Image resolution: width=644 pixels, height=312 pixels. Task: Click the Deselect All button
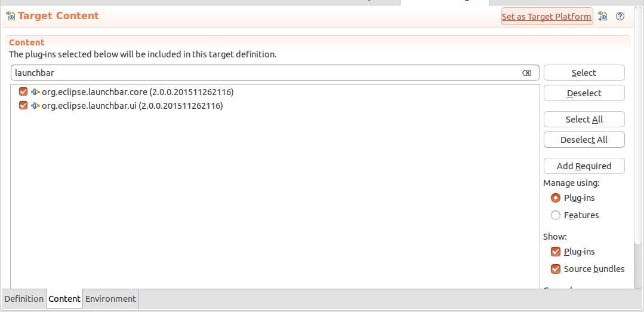584,140
